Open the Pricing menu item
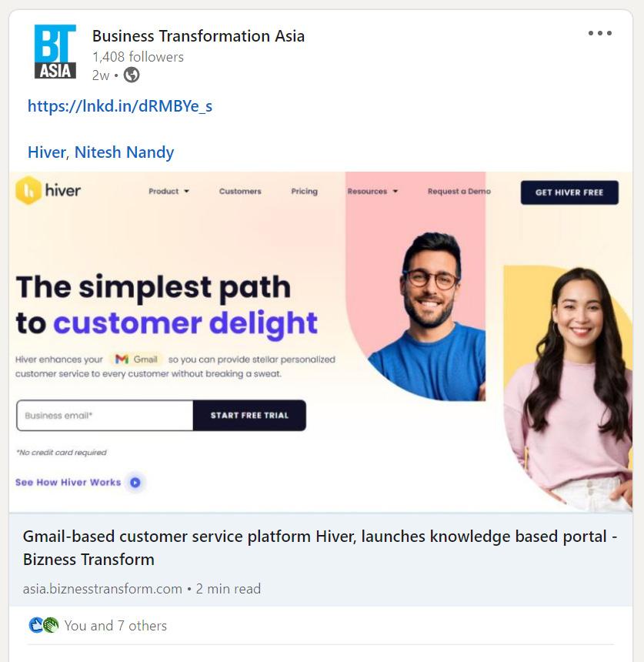 tap(304, 191)
